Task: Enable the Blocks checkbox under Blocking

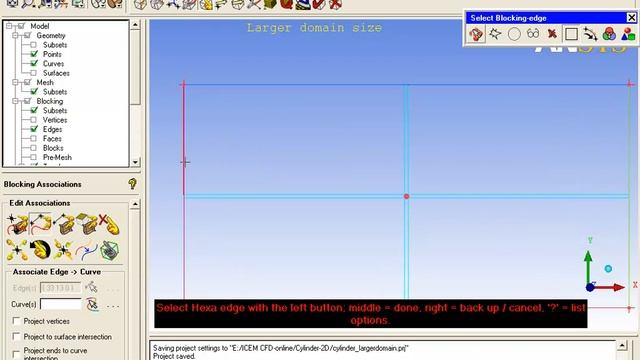Action: point(33,148)
